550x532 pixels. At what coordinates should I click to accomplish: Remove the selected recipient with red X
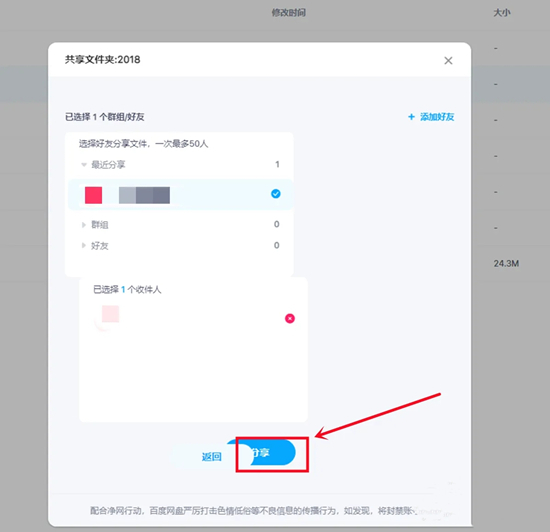tap(290, 318)
